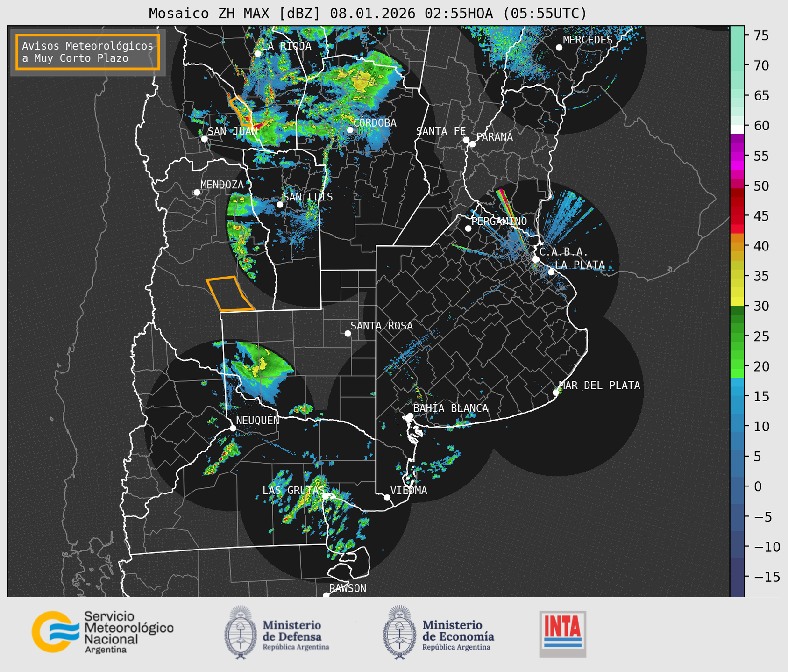Select the VIEDMA city label
This screenshot has width=788, height=672.
point(409,490)
